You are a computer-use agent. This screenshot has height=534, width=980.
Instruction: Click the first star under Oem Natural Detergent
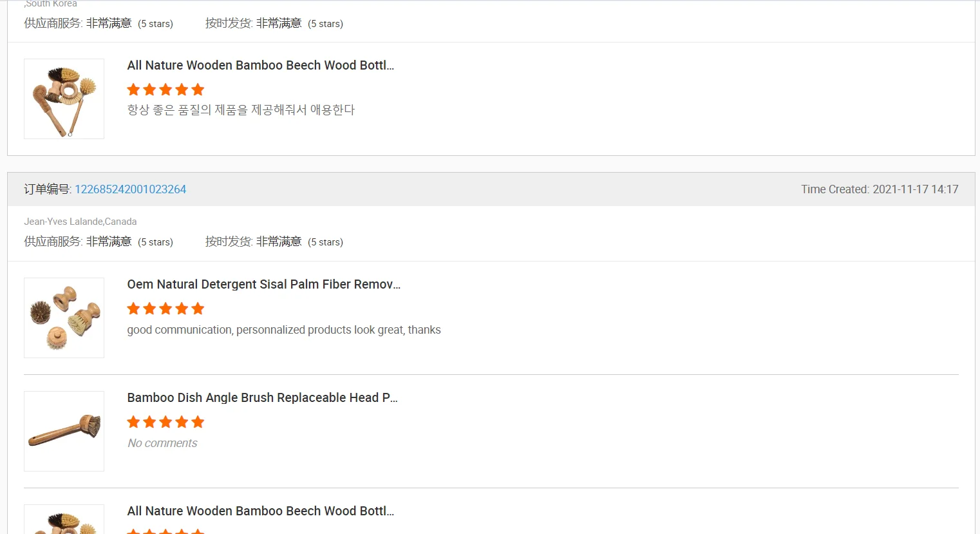coord(133,309)
